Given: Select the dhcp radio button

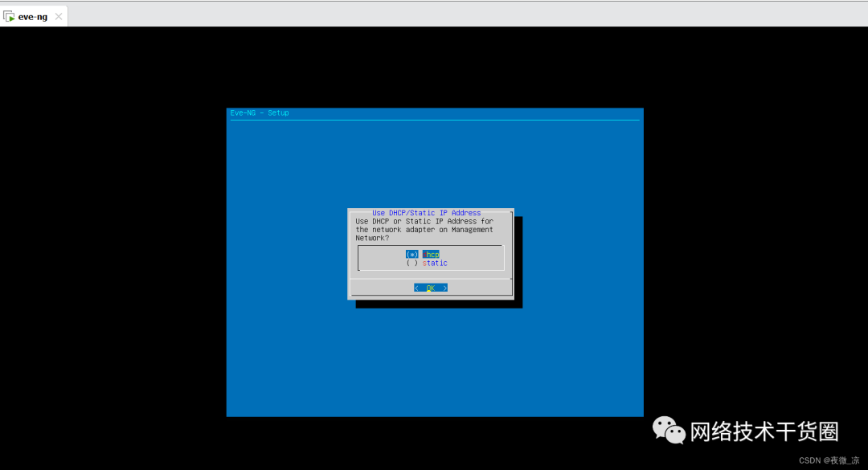Looking at the screenshot, I should 411,254.
